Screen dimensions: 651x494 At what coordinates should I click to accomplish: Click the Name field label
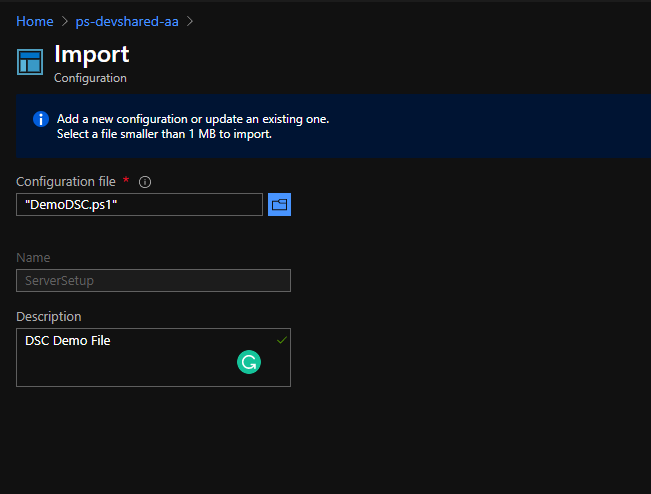pos(33,258)
